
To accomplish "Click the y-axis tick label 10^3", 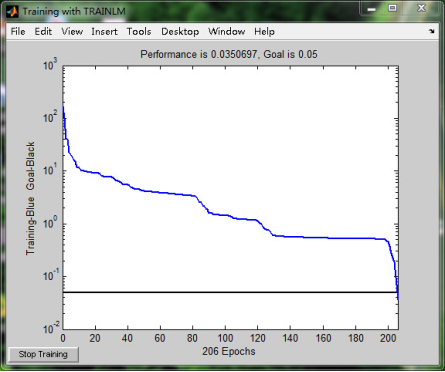I will click(50, 64).
